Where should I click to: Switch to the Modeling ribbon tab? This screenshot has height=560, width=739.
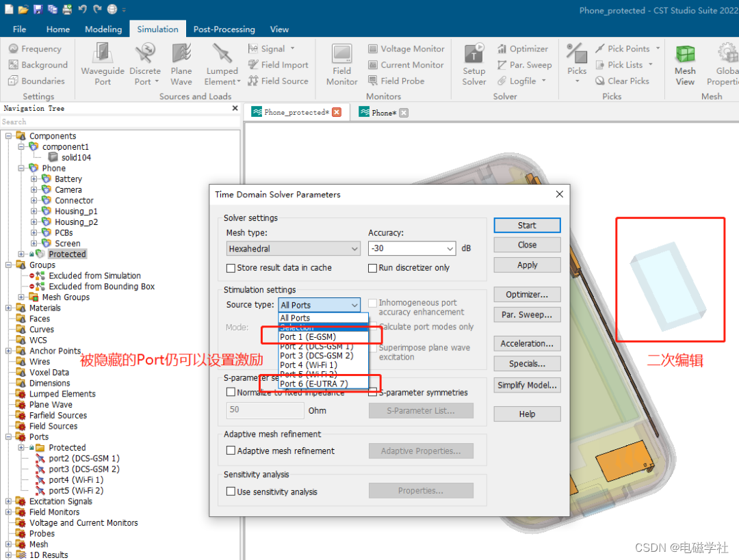(103, 29)
